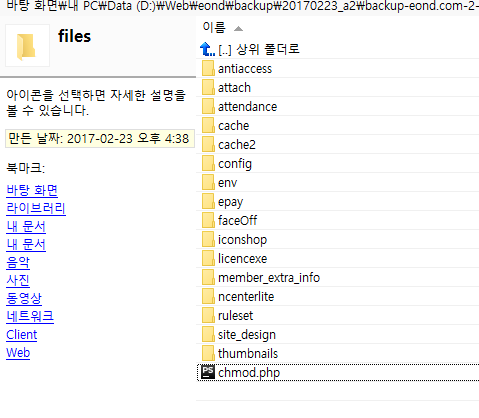479x418 pixels.
Task: Select the member_extra_info folder name
Action: [269, 278]
